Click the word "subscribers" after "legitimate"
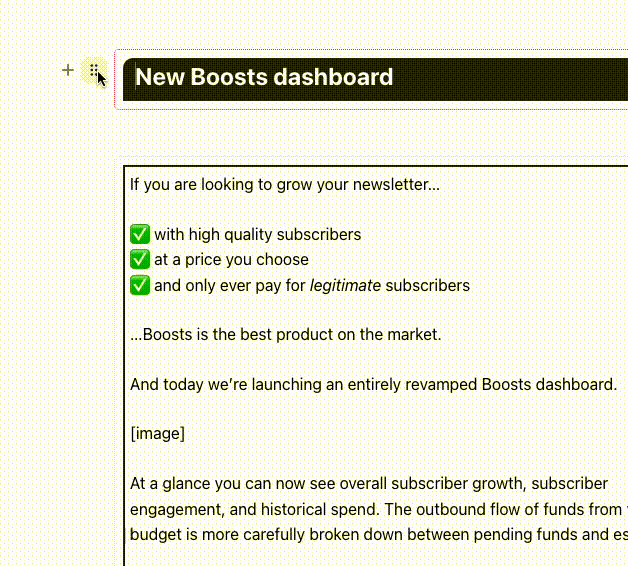 click(x=427, y=285)
